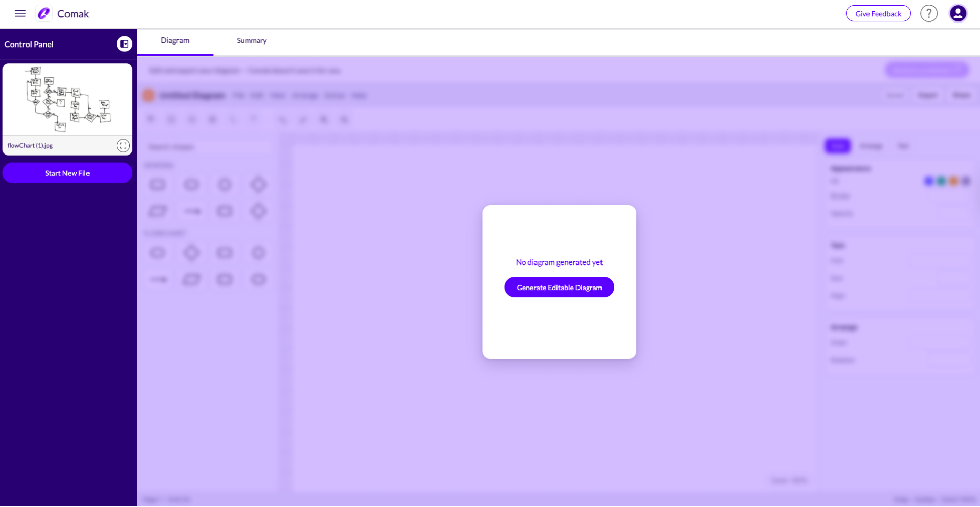Click the Comak logo icon
The image size is (980, 507).
[43, 13]
